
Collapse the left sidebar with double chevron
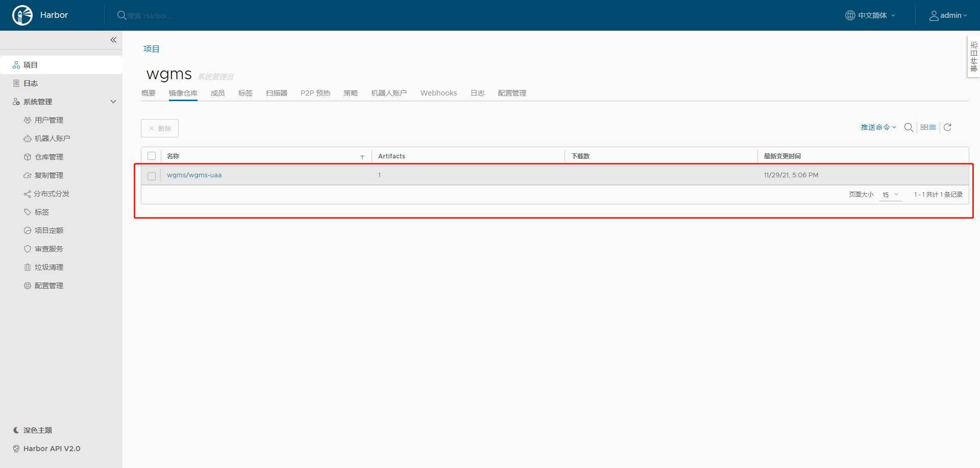[x=113, y=40]
